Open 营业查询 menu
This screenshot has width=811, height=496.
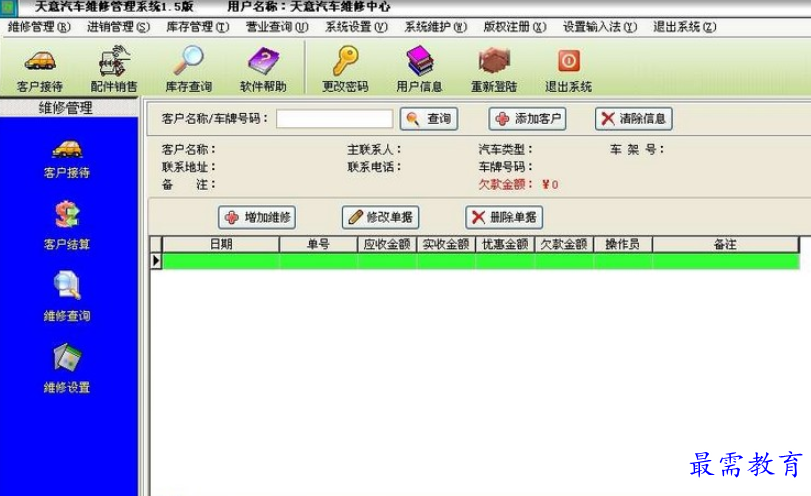[x=277, y=27]
